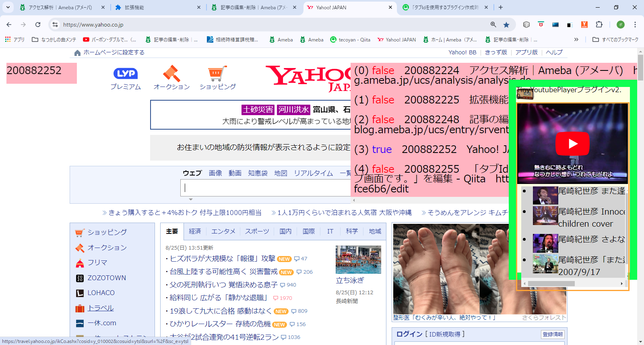Switch search to 動画
Viewport: 644px width, 345px height.
(x=235, y=173)
